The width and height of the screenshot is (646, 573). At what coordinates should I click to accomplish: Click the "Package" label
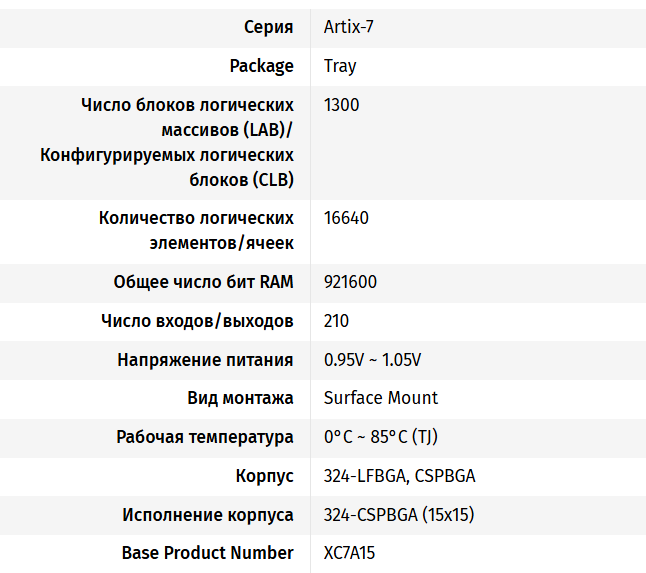(262, 66)
